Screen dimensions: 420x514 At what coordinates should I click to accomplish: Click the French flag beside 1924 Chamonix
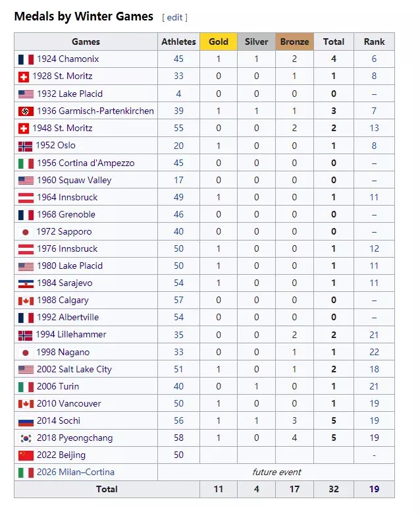[26, 59]
